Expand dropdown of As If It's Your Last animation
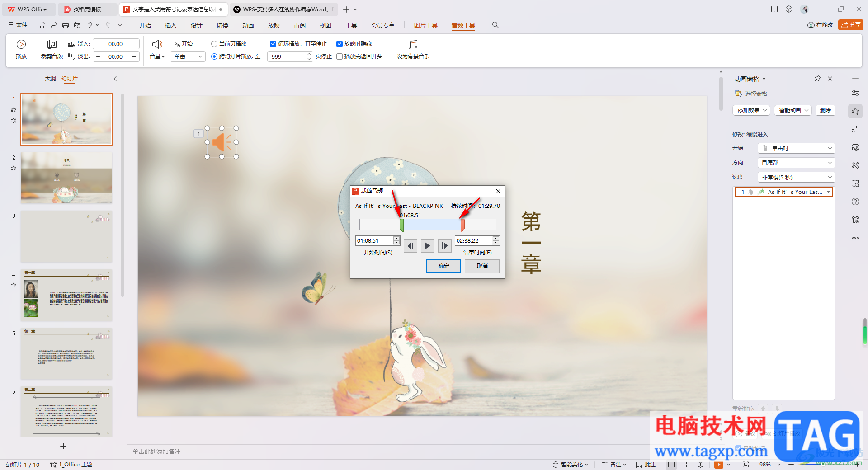Screen dimensions: 868x470 pyautogui.click(x=828, y=192)
